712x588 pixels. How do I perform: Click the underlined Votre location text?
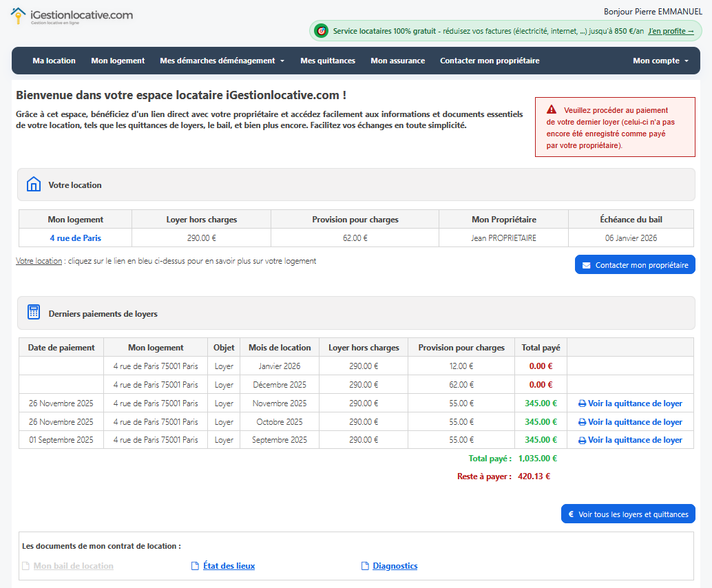[x=39, y=261]
